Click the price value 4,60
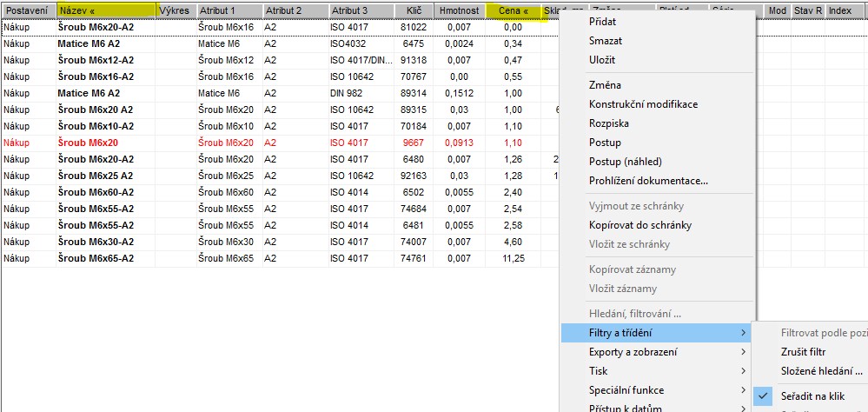The height and width of the screenshot is (412, 868). [514, 242]
